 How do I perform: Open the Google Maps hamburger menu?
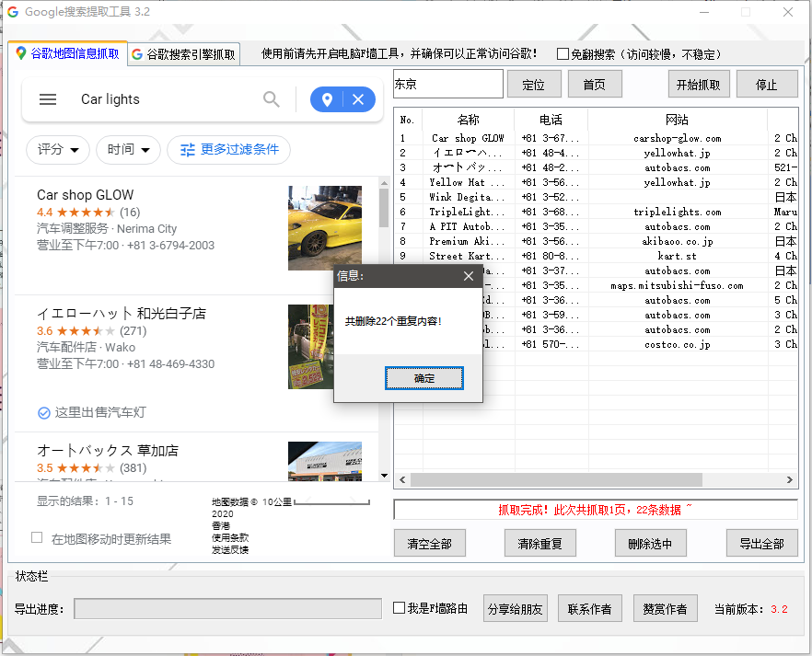(x=48, y=99)
